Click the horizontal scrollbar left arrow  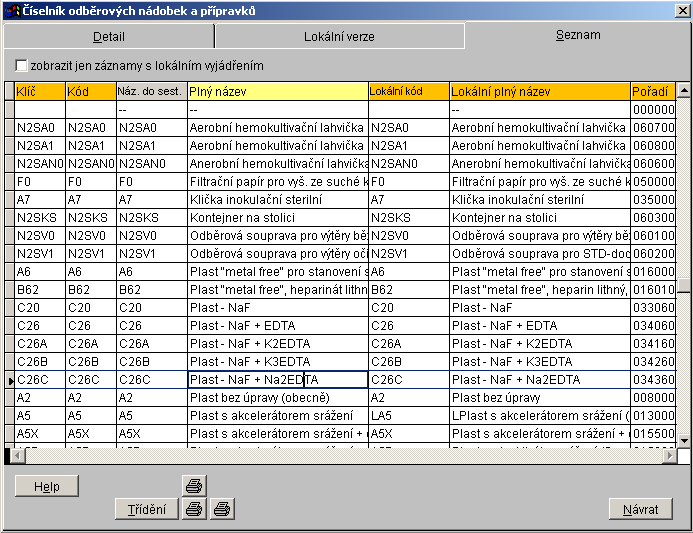coord(11,456)
